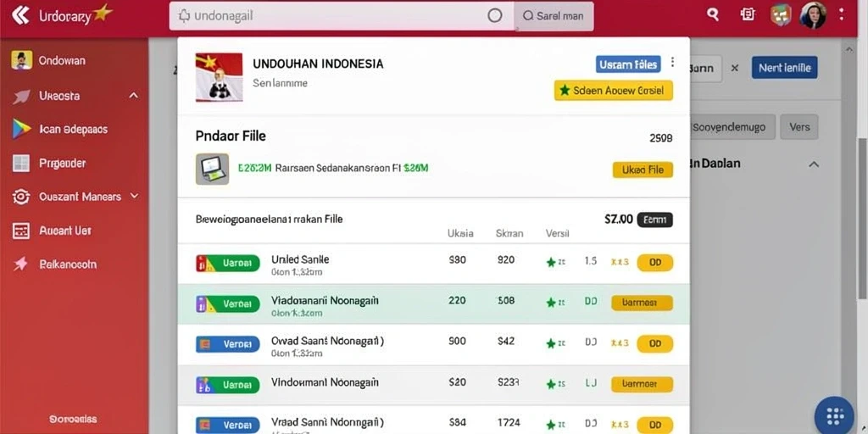Toggle the star on Viadoranani Noonagain row
This screenshot has width=868, height=434.
click(x=551, y=303)
